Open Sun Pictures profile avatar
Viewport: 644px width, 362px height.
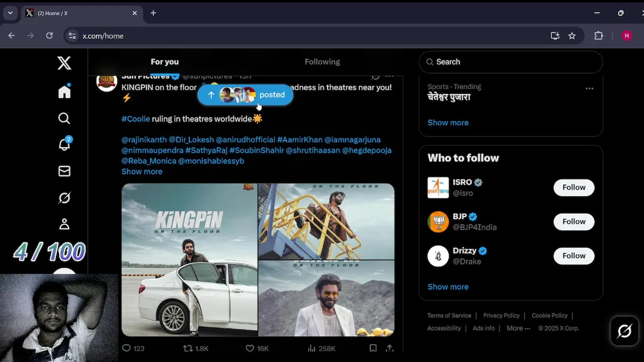(107, 81)
